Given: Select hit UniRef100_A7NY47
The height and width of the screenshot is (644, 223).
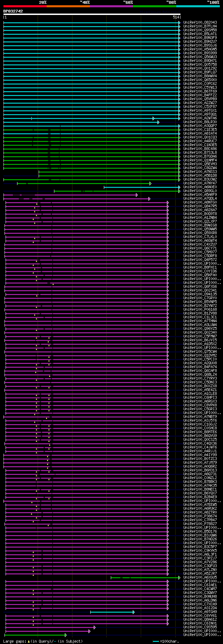Looking at the screenshot, I should (x=200, y=183).
